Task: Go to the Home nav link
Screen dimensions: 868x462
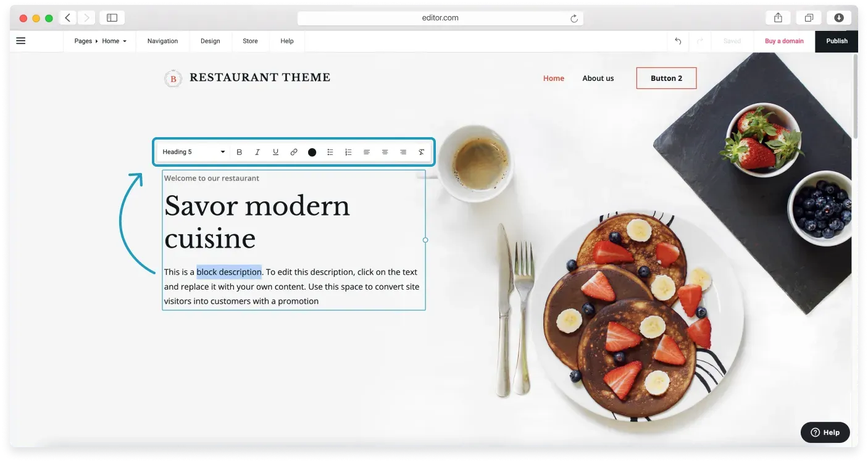Action: [554, 78]
